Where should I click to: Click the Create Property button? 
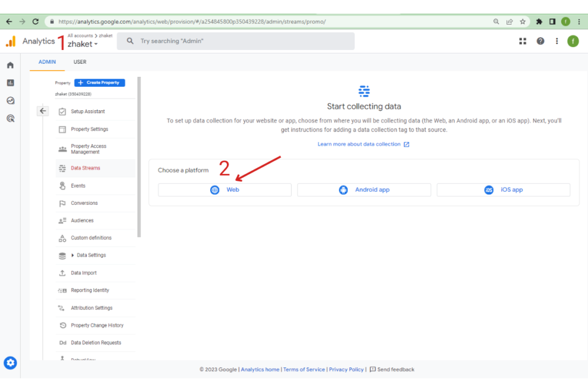click(100, 83)
